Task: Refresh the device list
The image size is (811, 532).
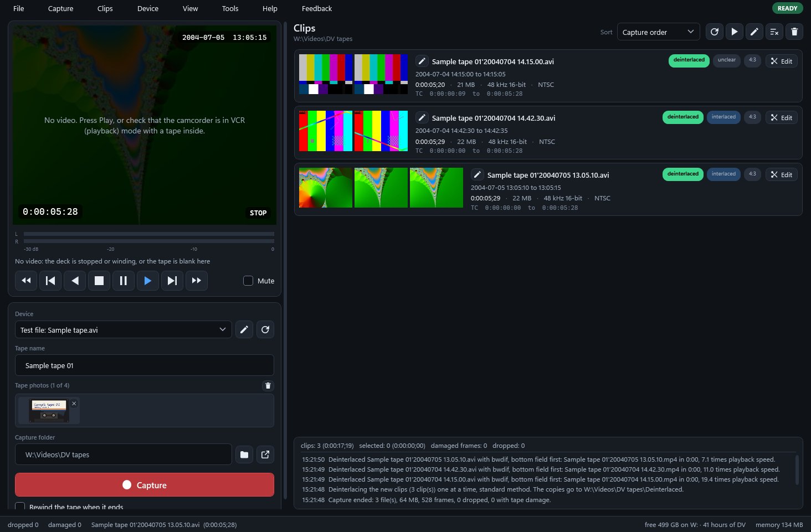Action: pyautogui.click(x=265, y=329)
